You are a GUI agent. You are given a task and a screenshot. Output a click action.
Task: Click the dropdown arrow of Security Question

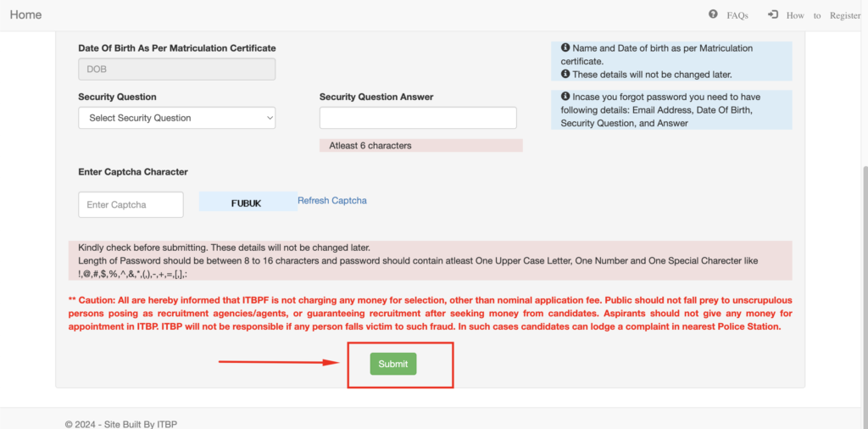pos(270,118)
